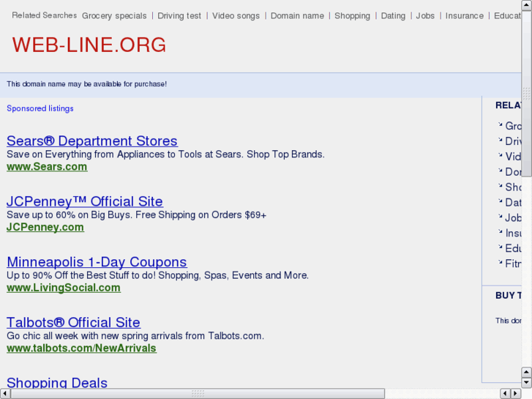Click the sidebar arrow icon beside Vid
The height and width of the screenshot is (399, 532).
(500, 155)
